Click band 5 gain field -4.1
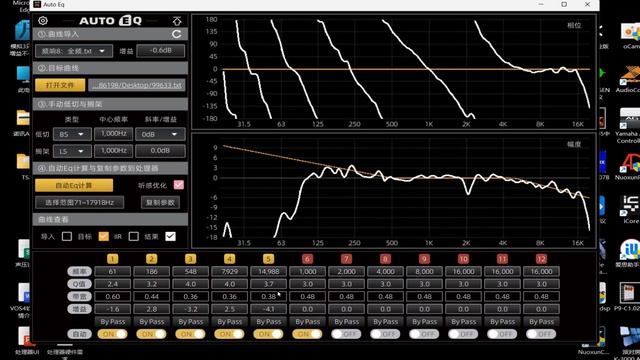The image size is (640, 360). click(x=268, y=309)
